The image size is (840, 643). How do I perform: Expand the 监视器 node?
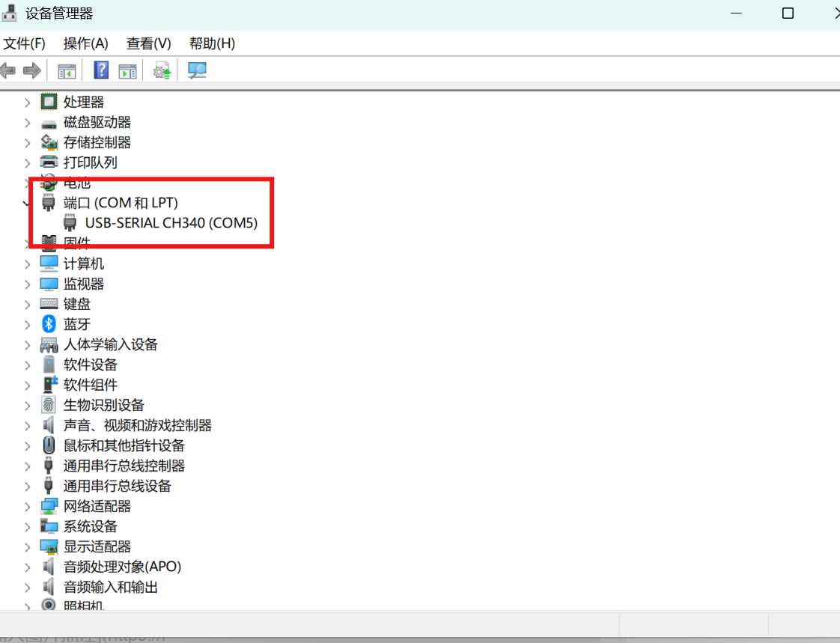27,284
